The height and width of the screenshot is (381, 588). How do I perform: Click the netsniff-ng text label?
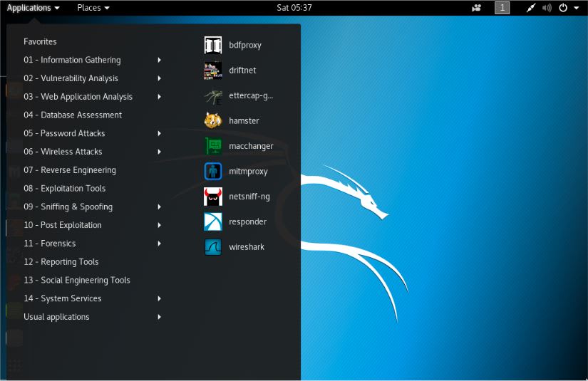(249, 197)
